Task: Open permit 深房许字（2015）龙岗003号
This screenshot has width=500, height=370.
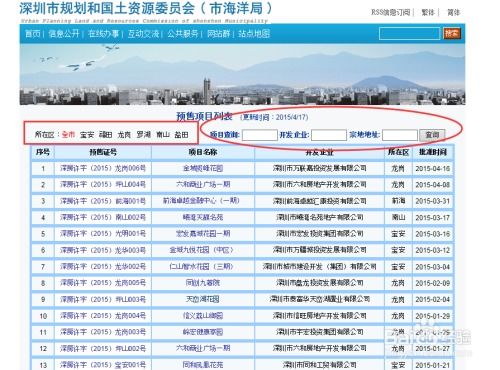Action: pos(103,332)
